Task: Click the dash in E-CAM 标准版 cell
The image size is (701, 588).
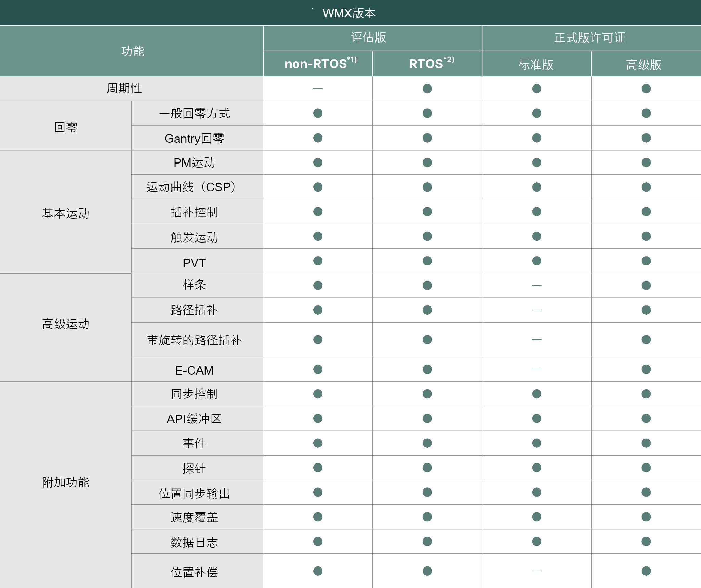Action: pos(537,369)
